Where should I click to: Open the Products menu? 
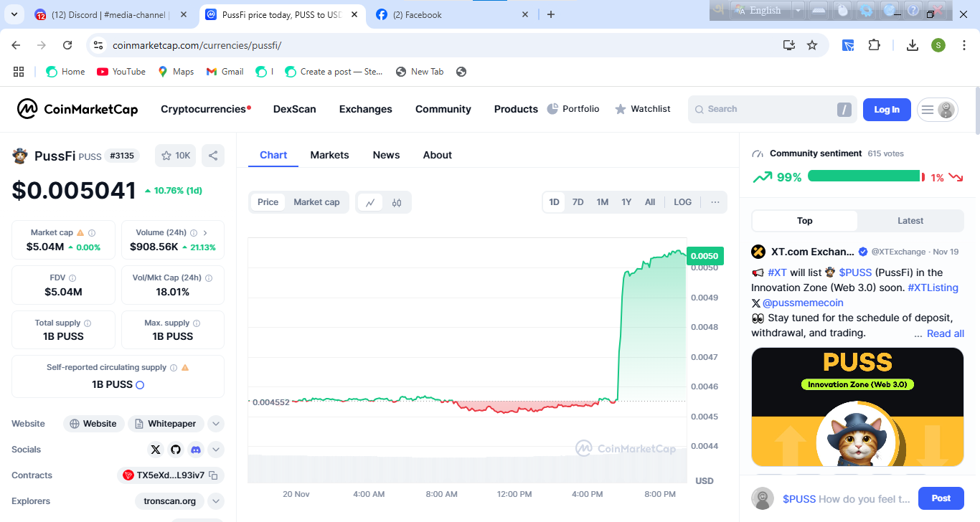click(516, 109)
